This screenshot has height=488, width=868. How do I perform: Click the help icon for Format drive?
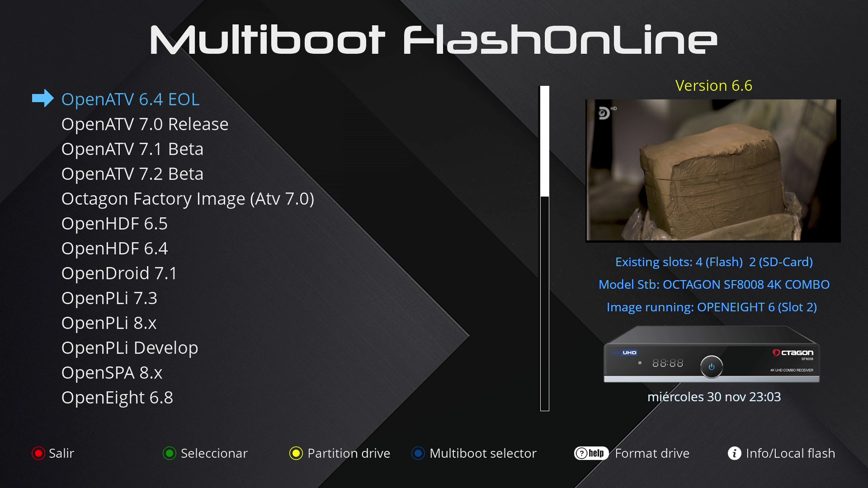[591, 453]
